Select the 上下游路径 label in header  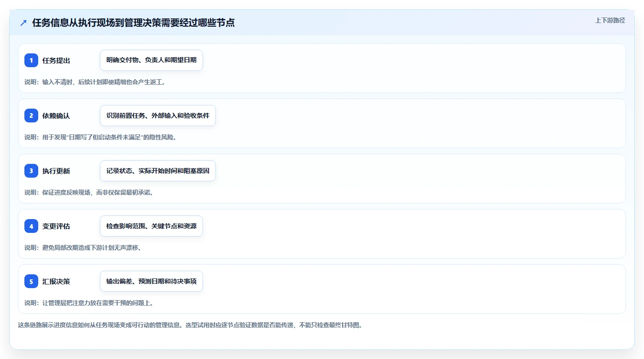[610, 20]
